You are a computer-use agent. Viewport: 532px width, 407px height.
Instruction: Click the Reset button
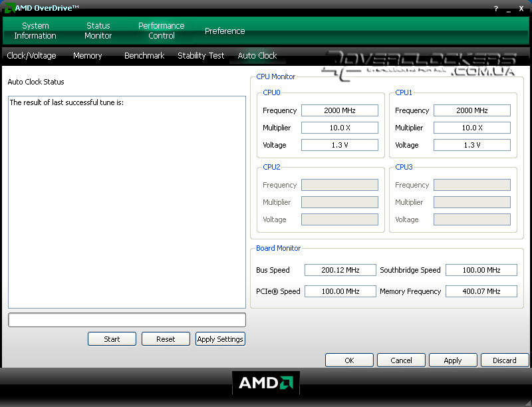coord(166,339)
